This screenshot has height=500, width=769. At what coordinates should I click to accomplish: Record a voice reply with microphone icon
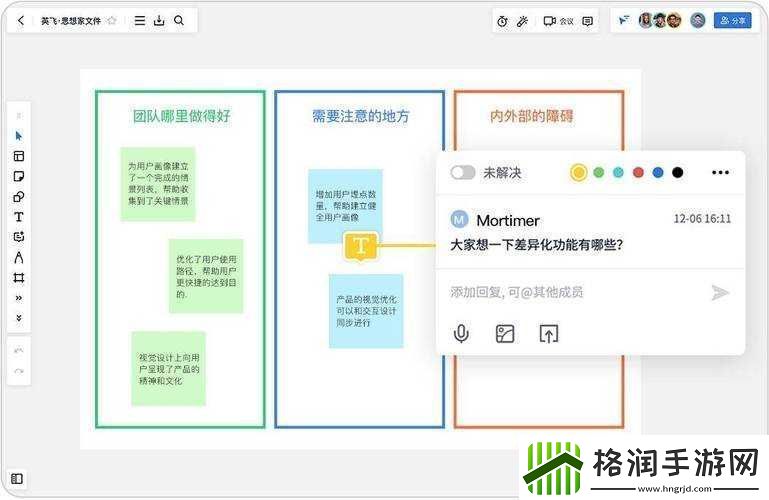tap(461, 334)
